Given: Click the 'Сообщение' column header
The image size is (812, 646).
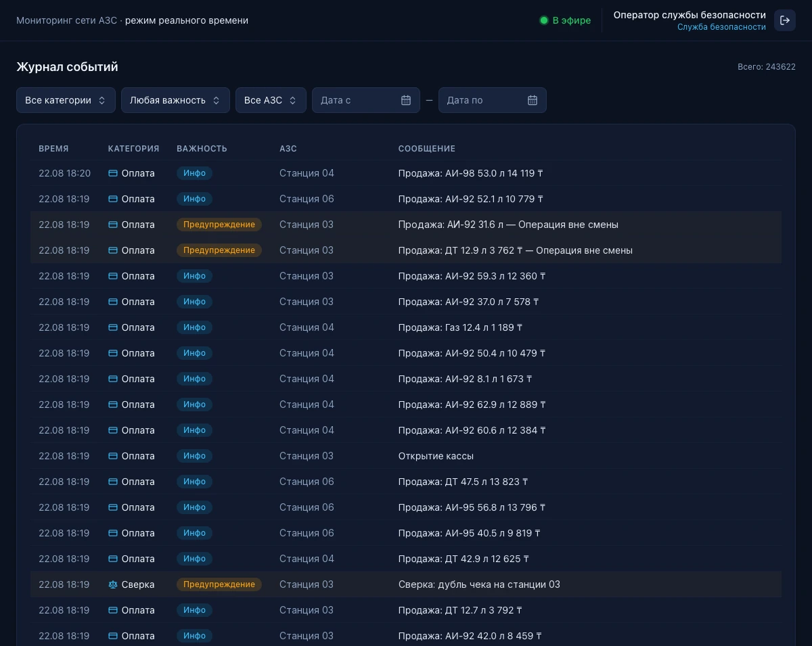Looking at the screenshot, I should click(426, 149).
